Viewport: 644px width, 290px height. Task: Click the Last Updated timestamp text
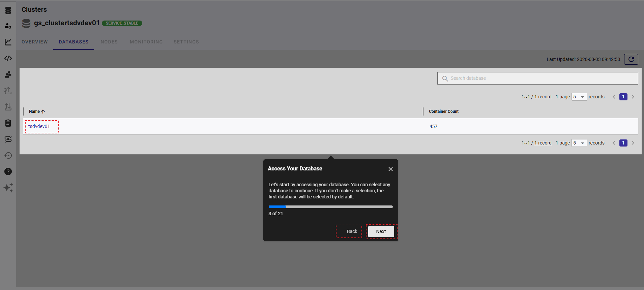tap(583, 59)
